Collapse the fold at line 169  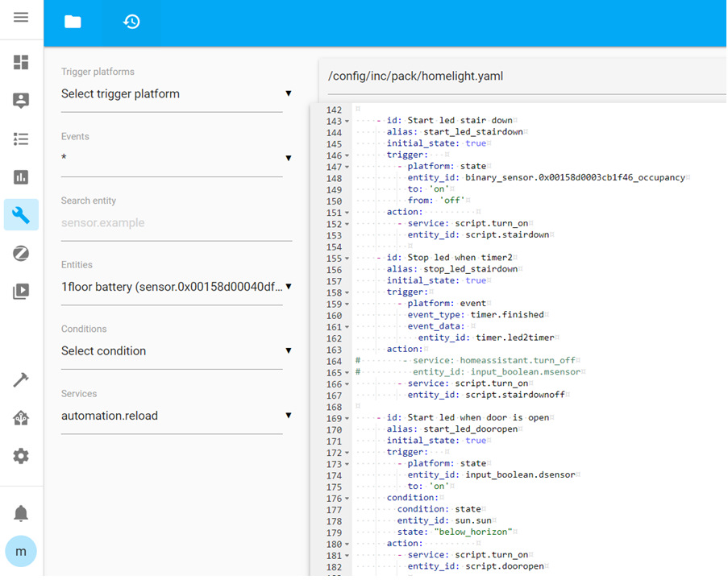(347, 419)
